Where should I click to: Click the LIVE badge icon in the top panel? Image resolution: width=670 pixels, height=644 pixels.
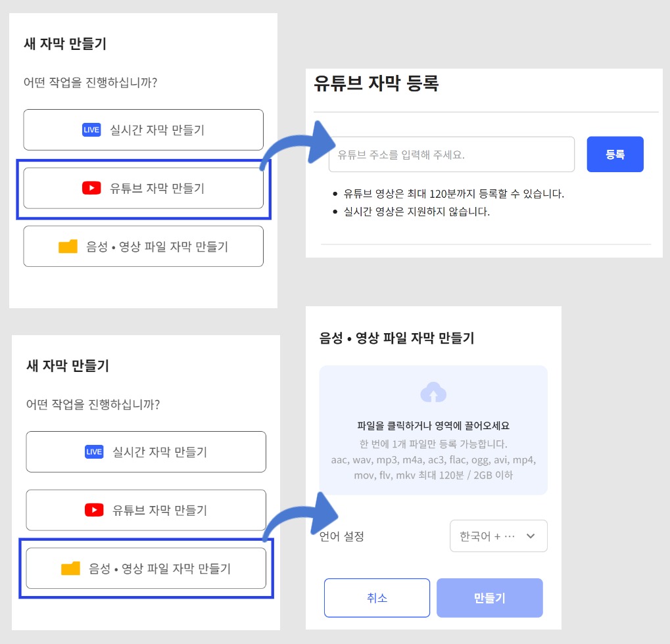point(91,130)
